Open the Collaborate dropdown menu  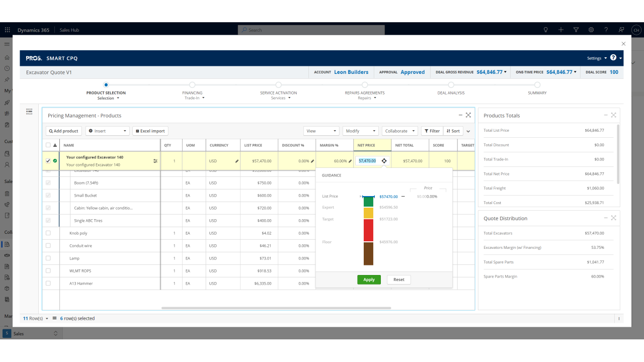tap(400, 131)
